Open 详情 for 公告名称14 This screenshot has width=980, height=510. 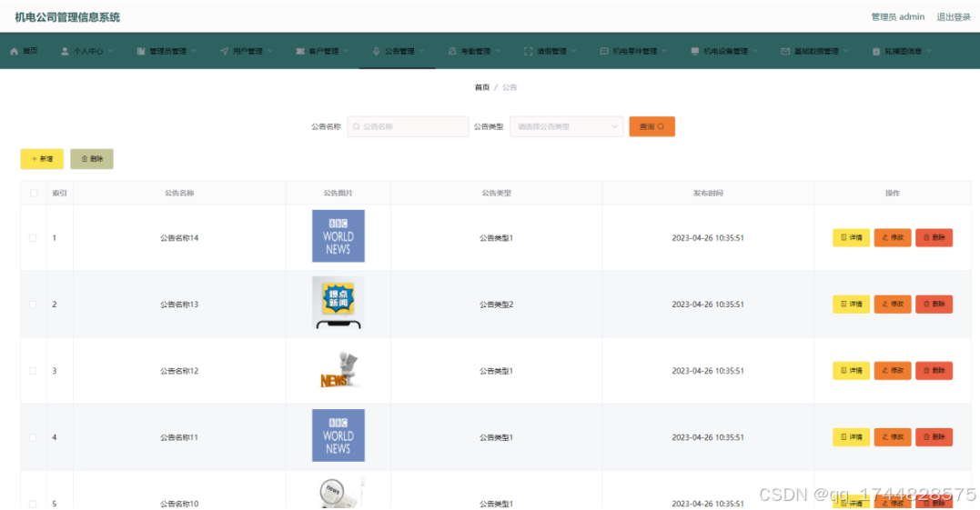[851, 238]
